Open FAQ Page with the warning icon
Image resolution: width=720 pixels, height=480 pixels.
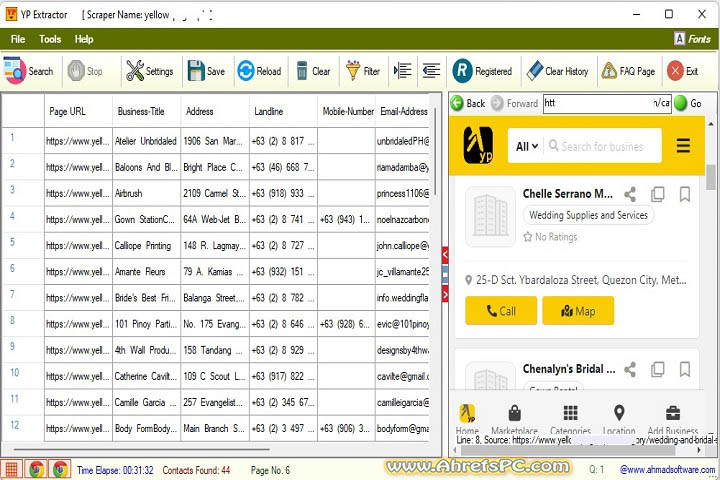[x=609, y=71]
